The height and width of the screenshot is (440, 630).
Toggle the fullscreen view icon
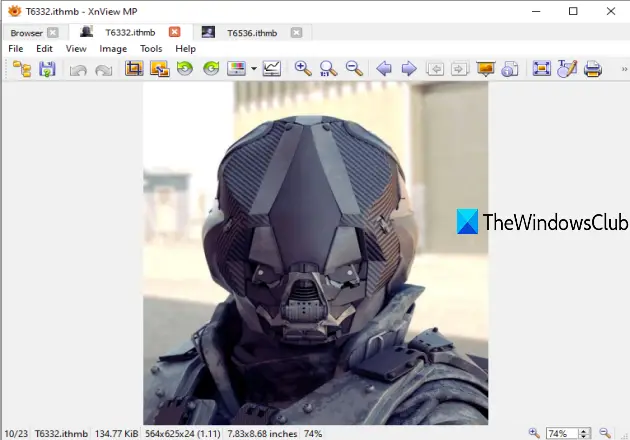[542, 69]
